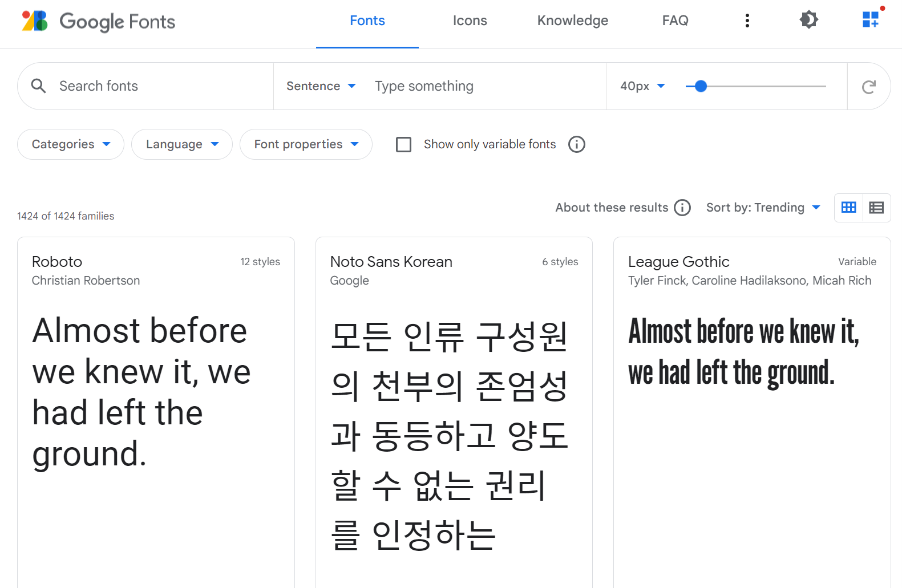Open the Sort by Trending dropdown
This screenshot has height=588, width=902.
pyautogui.click(x=763, y=208)
